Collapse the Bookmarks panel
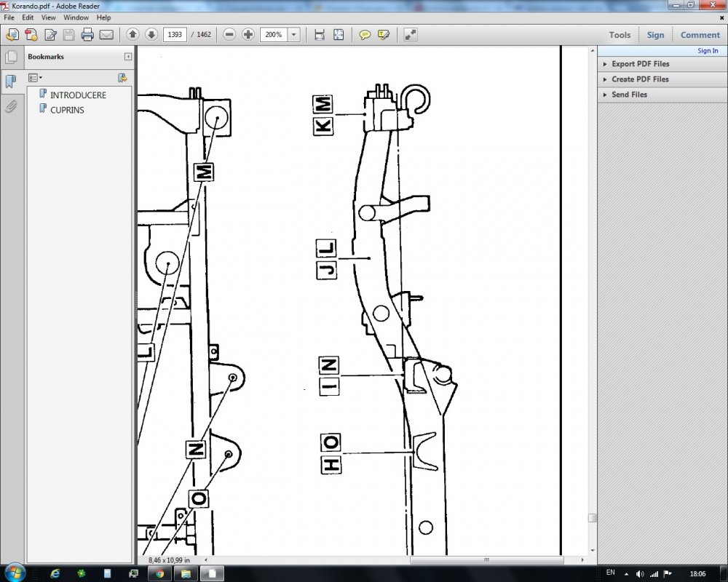This screenshot has height=582, width=728. point(128,57)
